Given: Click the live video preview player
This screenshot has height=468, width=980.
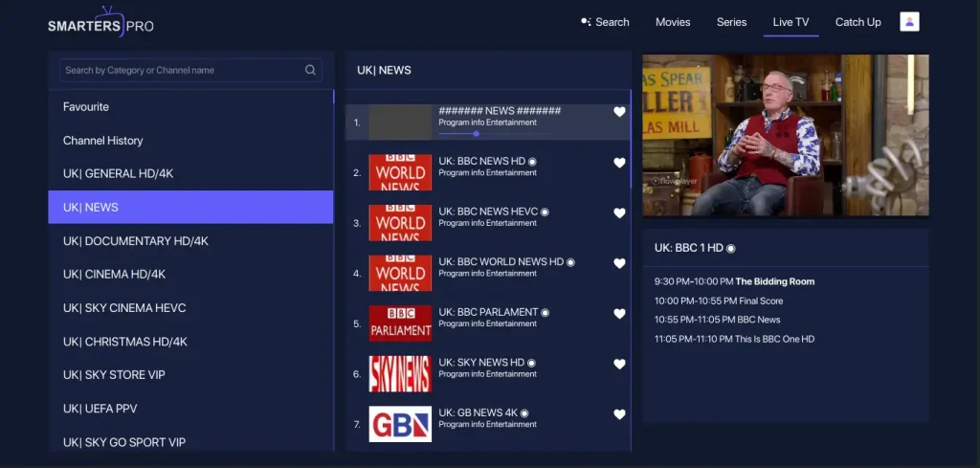Looking at the screenshot, I should pyautogui.click(x=785, y=135).
